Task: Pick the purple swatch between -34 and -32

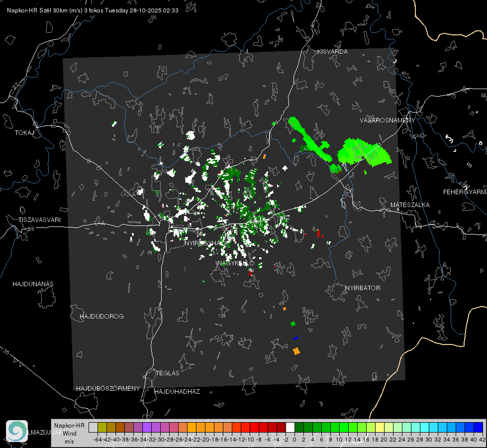Action: pos(147,427)
